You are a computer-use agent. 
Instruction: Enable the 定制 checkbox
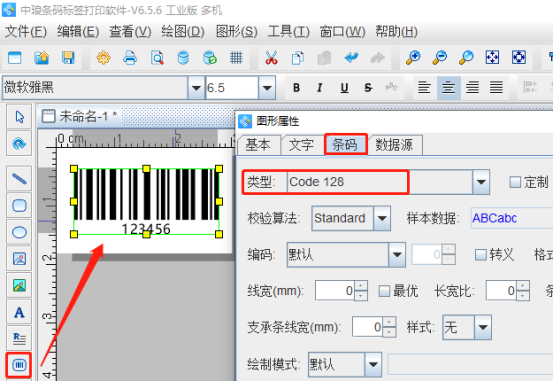[x=515, y=182]
